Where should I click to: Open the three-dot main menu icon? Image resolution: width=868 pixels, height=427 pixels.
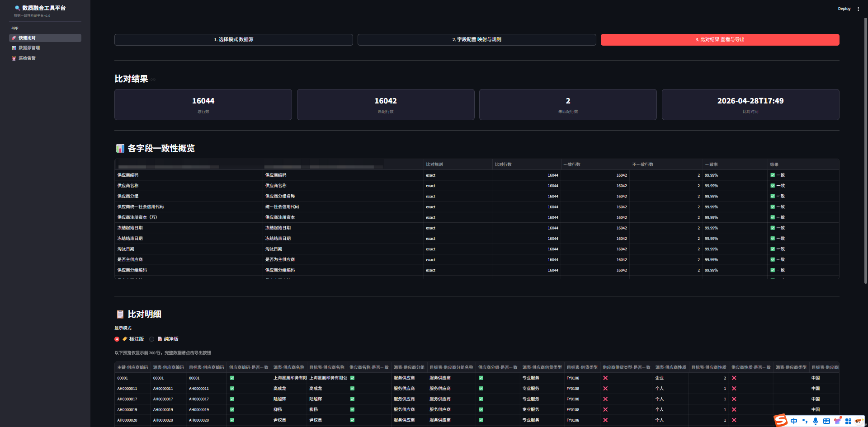coord(858,9)
